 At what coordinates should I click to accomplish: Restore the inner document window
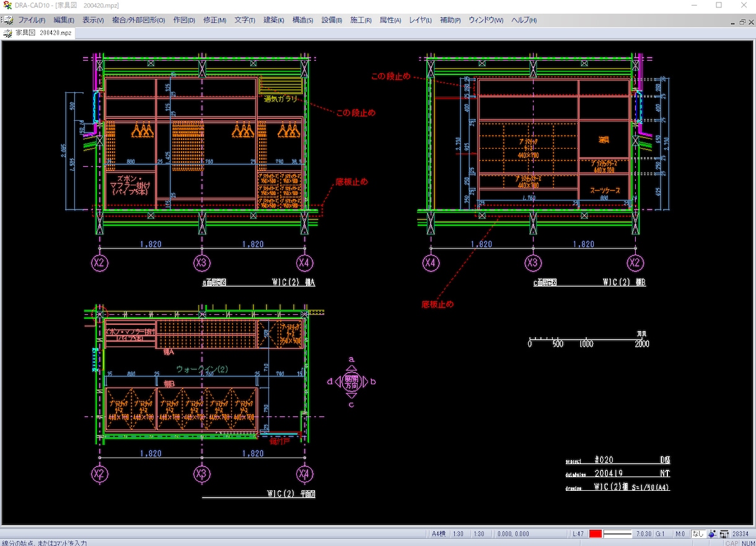(742, 21)
